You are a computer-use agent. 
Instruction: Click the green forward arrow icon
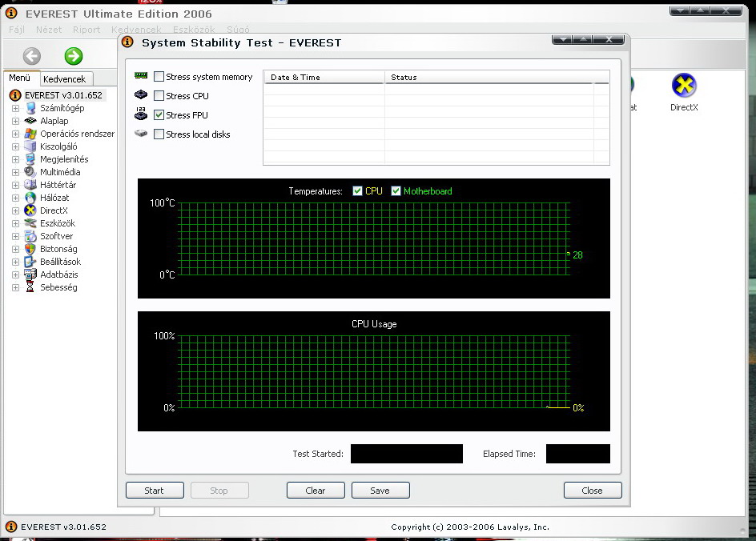(x=74, y=56)
